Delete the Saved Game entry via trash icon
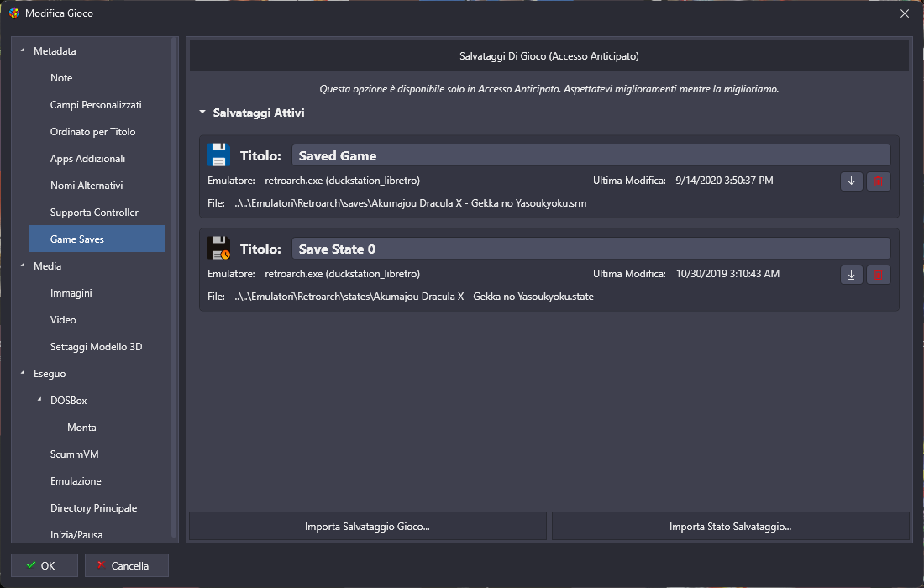This screenshot has width=924, height=588. 878,181
